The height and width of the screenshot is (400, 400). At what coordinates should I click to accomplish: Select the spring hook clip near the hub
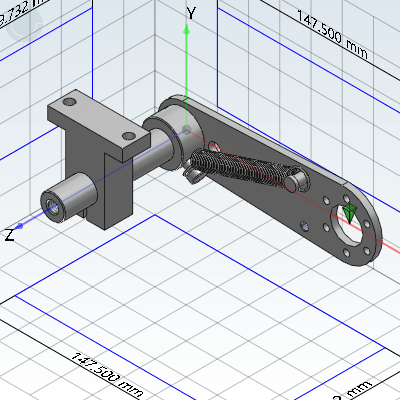click(193, 173)
